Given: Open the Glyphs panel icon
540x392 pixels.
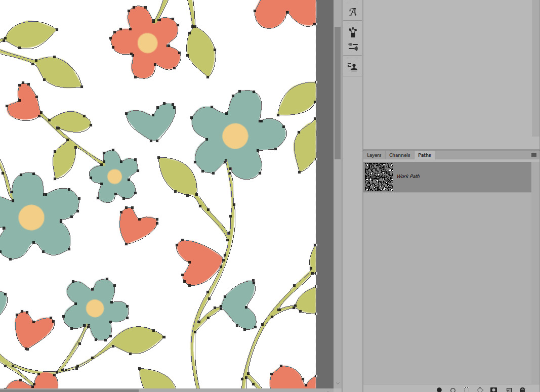Looking at the screenshot, I should [353, 12].
